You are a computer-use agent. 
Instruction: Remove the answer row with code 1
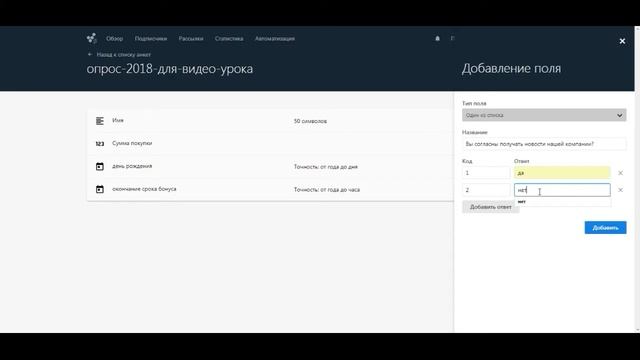click(x=620, y=173)
